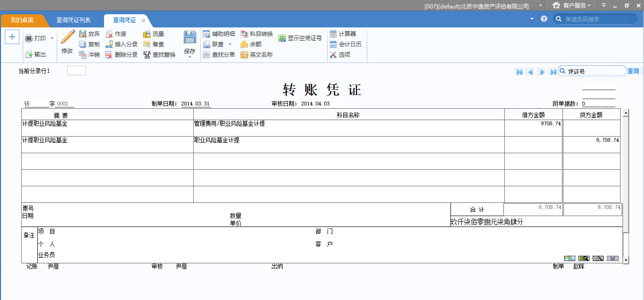This screenshot has width=644, height=300.
Task: Click the 查询 link
Action: point(633,71)
